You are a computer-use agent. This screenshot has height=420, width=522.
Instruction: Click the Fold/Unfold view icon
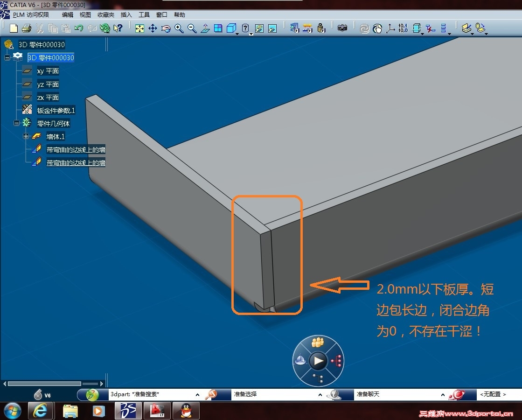(x=416, y=28)
